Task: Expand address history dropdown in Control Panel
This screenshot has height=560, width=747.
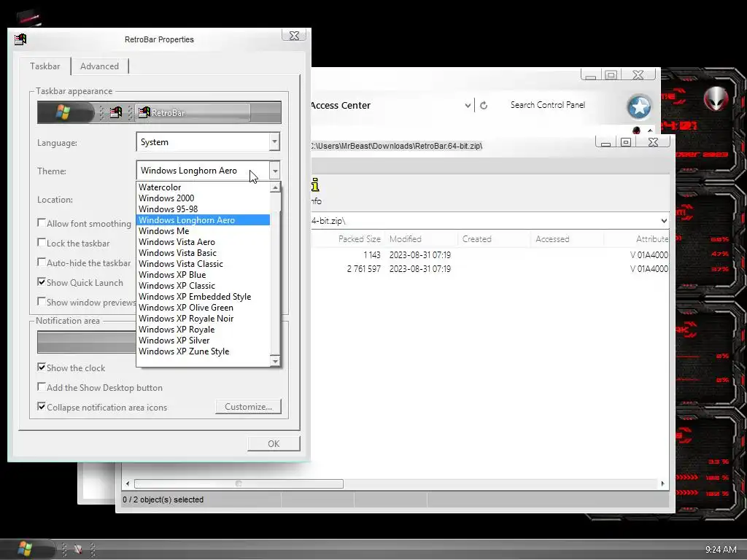Action: 468,106
